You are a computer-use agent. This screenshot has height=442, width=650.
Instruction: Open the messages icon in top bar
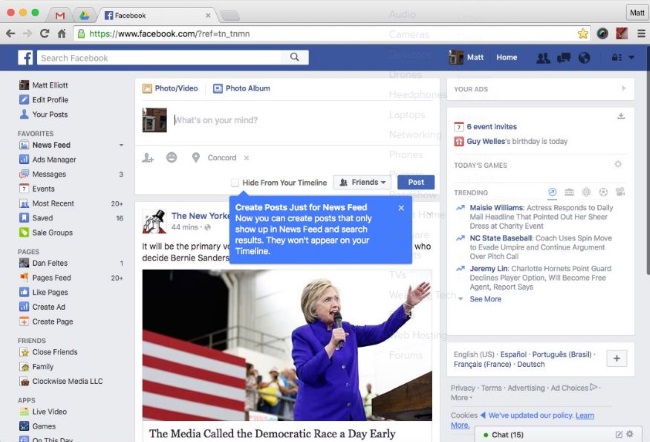(564, 58)
